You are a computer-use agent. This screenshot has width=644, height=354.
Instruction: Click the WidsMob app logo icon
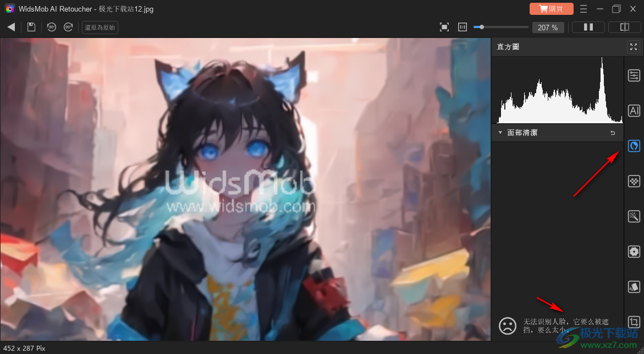[10, 9]
